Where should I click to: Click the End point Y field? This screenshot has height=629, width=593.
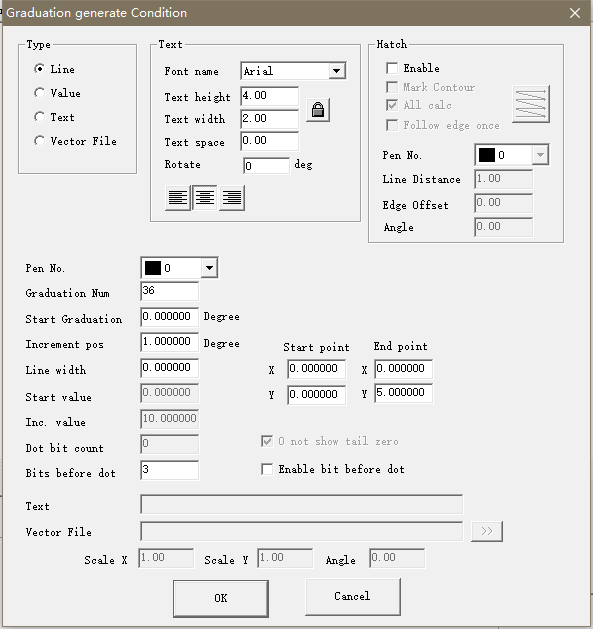[404, 393]
